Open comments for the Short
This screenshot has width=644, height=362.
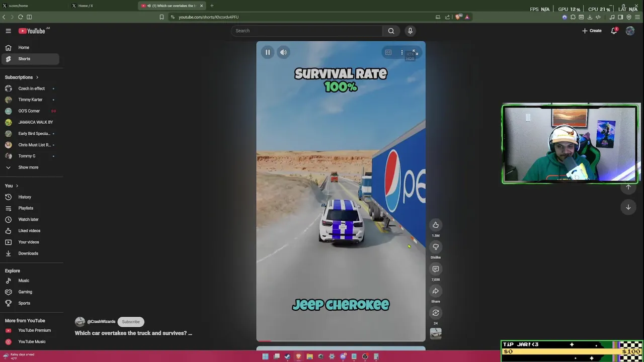[436, 269]
